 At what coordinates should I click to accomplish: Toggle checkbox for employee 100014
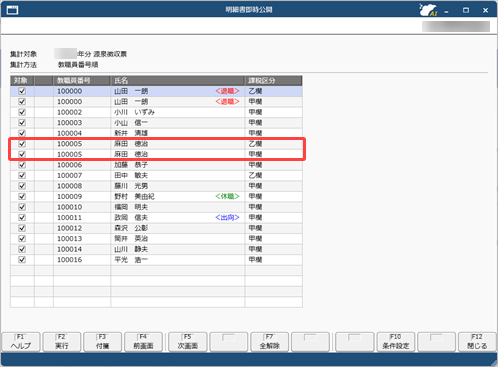click(22, 249)
